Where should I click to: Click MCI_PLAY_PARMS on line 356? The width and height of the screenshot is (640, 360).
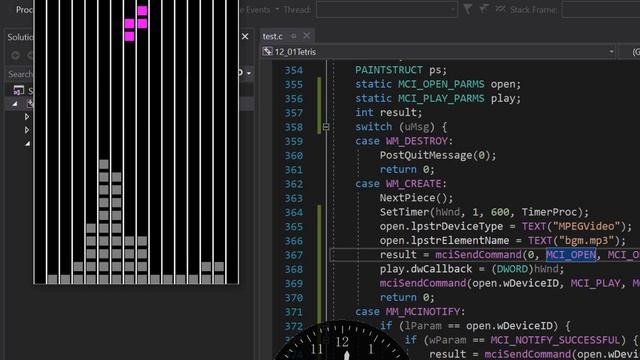[x=441, y=98]
